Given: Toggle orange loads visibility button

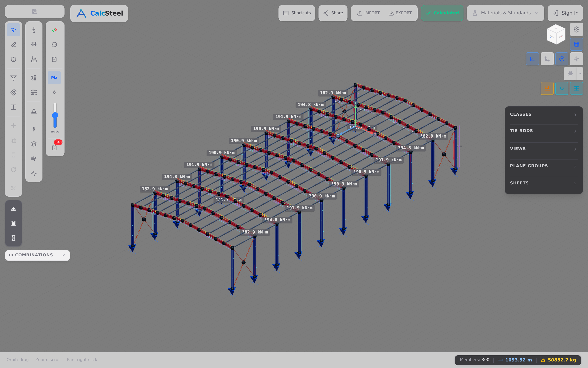Looking at the screenshot, I should click(x=547, y=88).
